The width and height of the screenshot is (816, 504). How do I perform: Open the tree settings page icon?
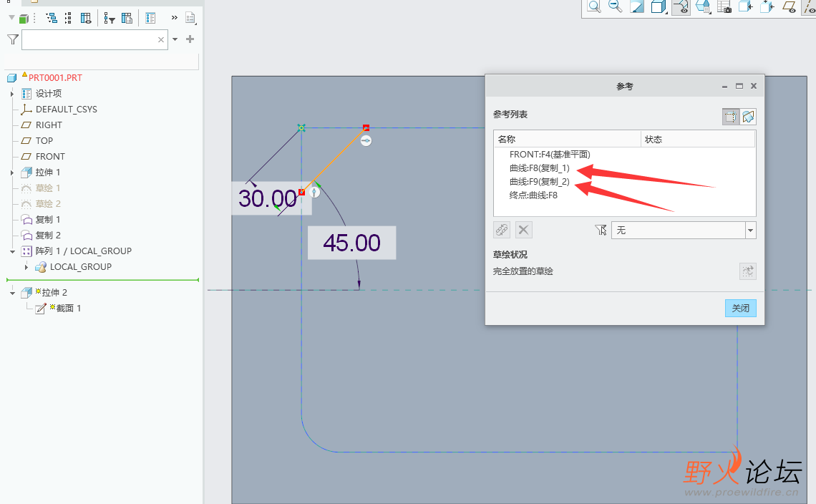pyautogui.click(x=190, y=18)
